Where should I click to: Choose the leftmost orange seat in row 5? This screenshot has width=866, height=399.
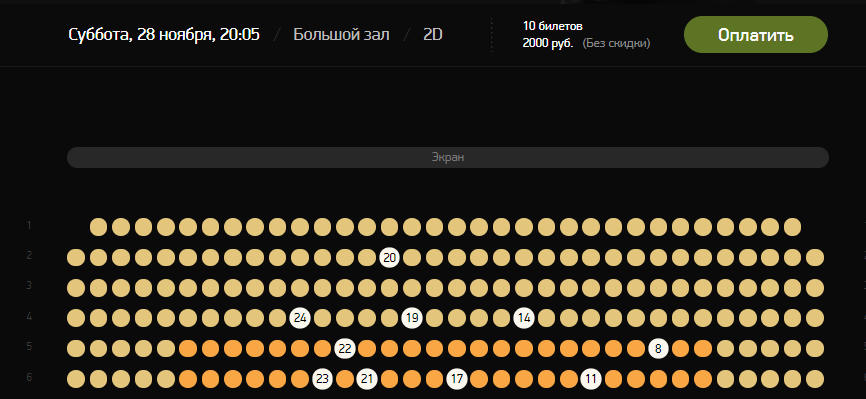pos(188,349)
